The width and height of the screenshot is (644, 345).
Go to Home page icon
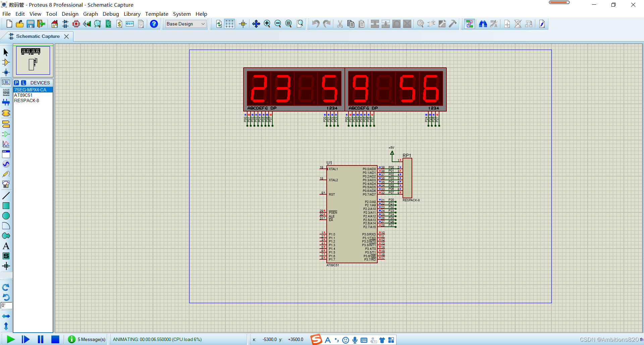point(54,24)
